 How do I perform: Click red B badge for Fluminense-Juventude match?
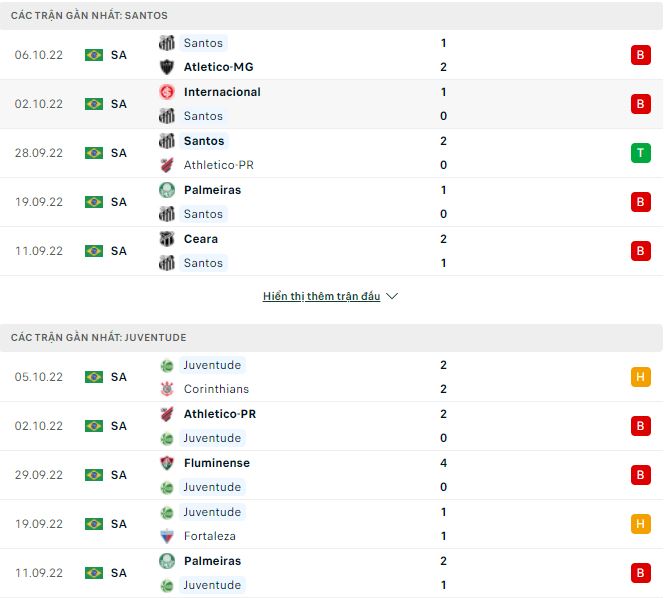coord(640,475)
